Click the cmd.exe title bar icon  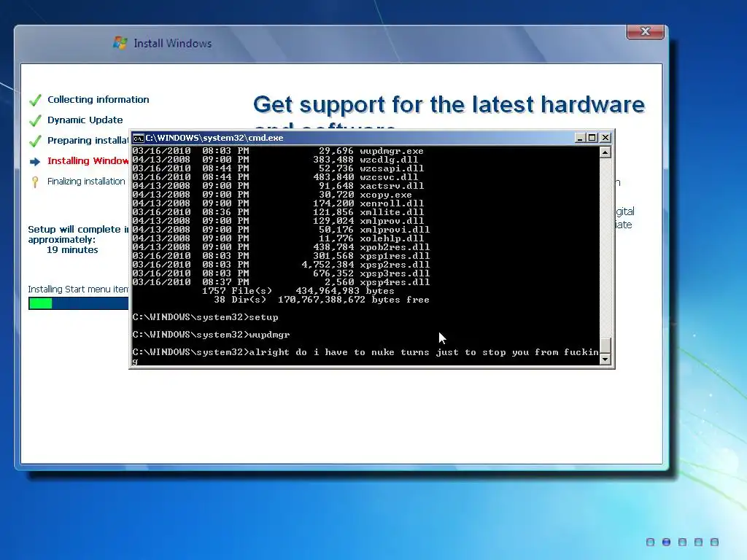(x=138, y=138)
